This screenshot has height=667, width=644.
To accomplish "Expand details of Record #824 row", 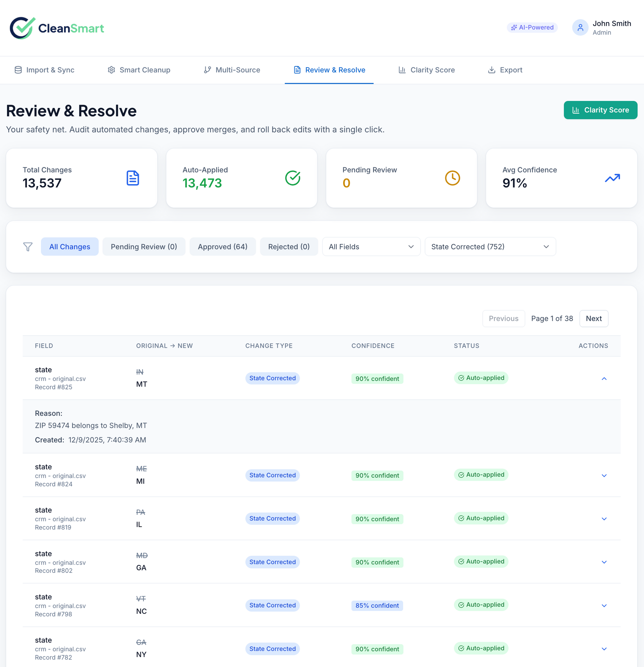I will (604, 476).
